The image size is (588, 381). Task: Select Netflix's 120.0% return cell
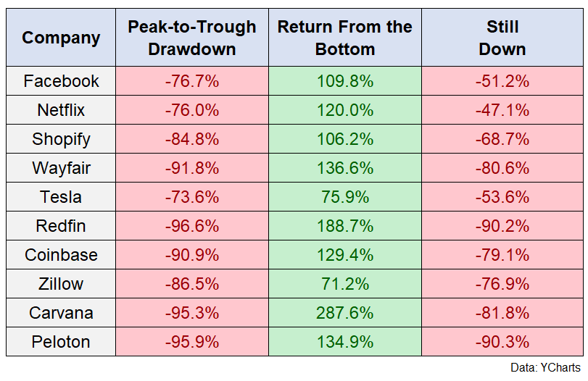[x=345, y=110]
